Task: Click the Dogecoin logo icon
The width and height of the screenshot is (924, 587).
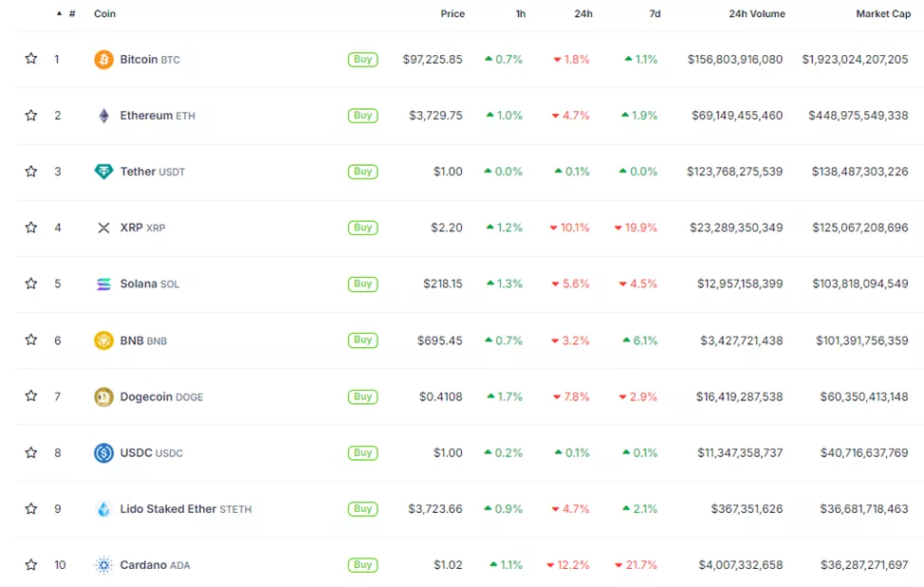Action: (x=103, y=396)
